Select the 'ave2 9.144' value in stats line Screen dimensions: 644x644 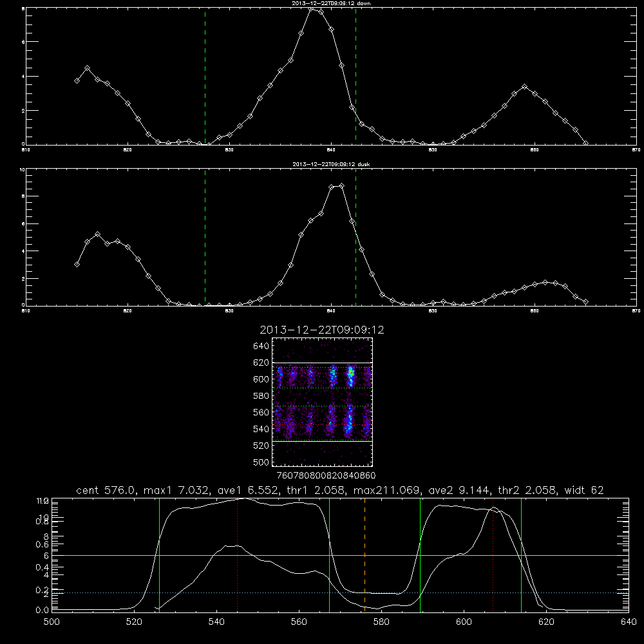click(459, 490)
